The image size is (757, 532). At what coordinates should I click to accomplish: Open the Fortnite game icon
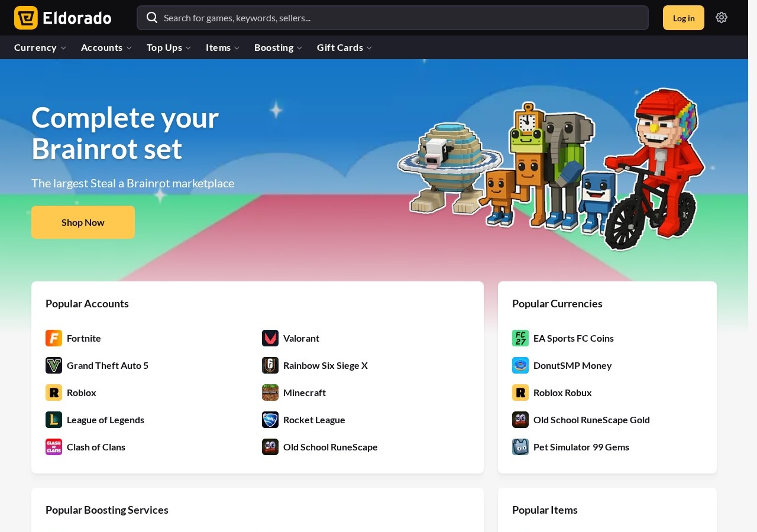click(x=54, y=338)
